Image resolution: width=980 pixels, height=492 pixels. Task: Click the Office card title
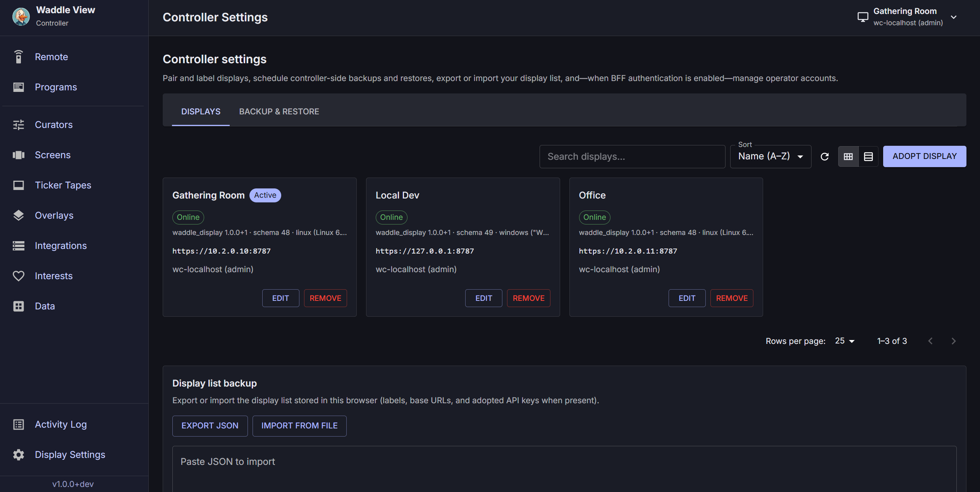pos(592,195)
